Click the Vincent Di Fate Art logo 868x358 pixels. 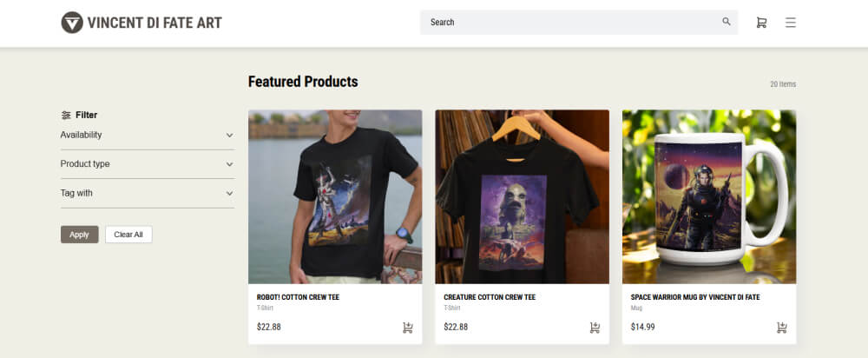tap(141, 23)
